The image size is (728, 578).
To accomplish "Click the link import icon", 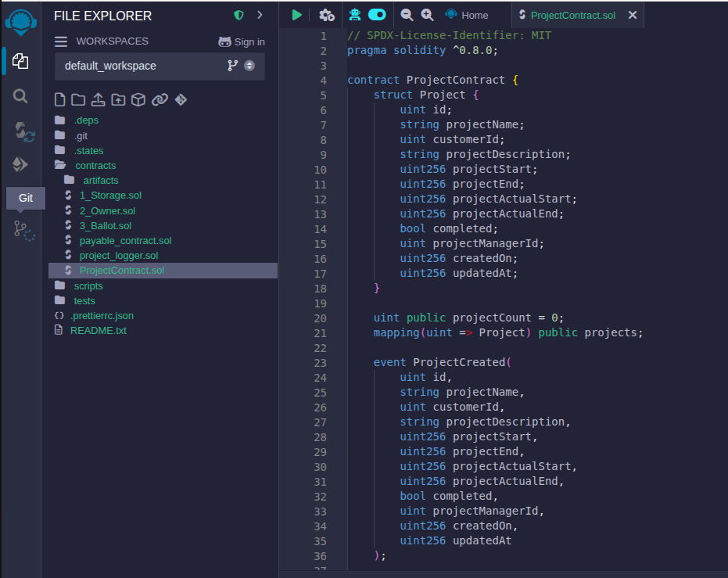I will click(x=160, y=100).
